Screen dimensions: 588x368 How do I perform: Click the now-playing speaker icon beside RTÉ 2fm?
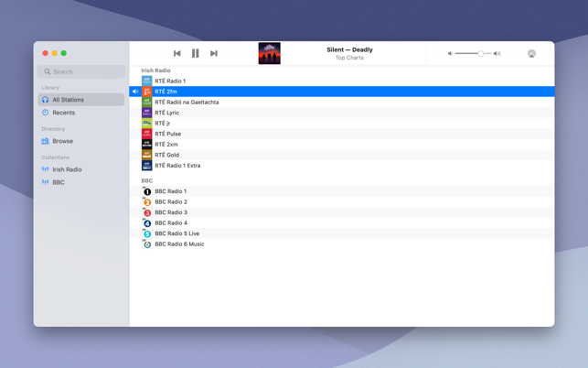pyautogui.click(x=135, y=92)
